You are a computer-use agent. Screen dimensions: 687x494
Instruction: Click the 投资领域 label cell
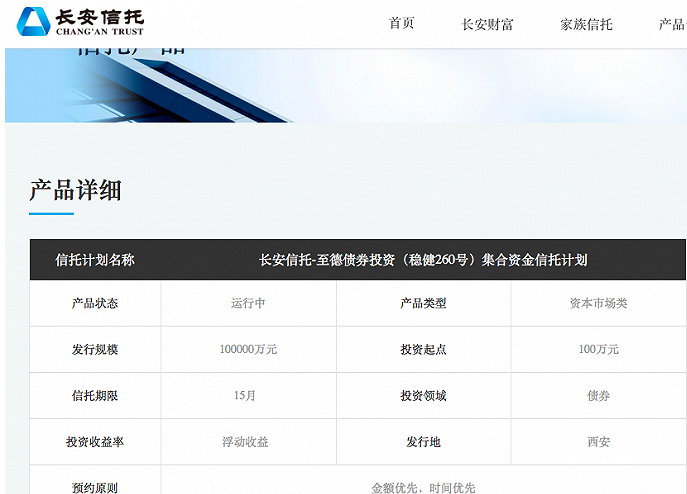click(423, 396)
